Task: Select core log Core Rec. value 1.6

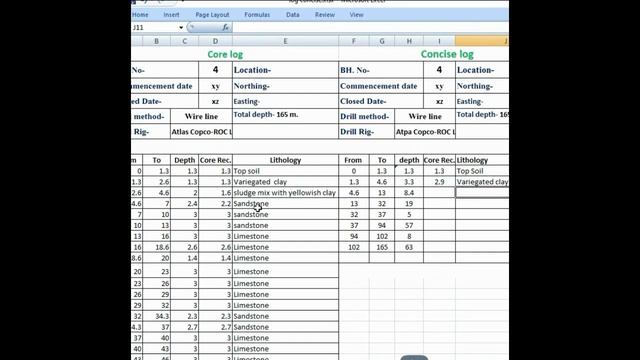Action: (x=216, y=193)
